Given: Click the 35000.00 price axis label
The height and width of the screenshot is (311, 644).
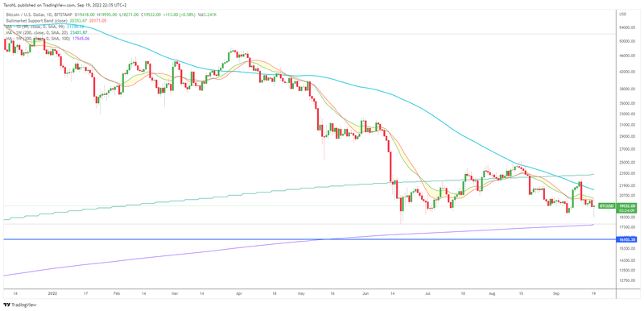Looking at the screenshot, I should pyautogui.click(x=627, y=103).
